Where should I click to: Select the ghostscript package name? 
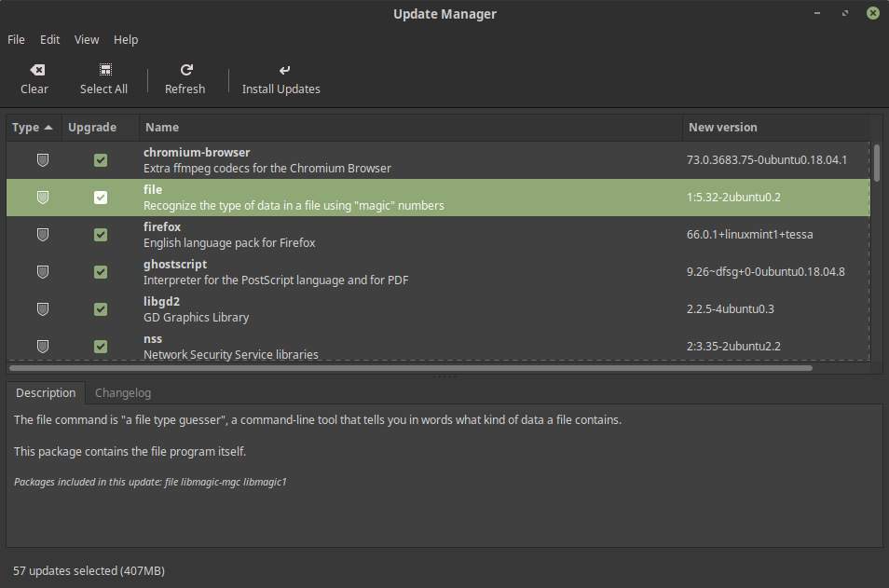[174, 265]
